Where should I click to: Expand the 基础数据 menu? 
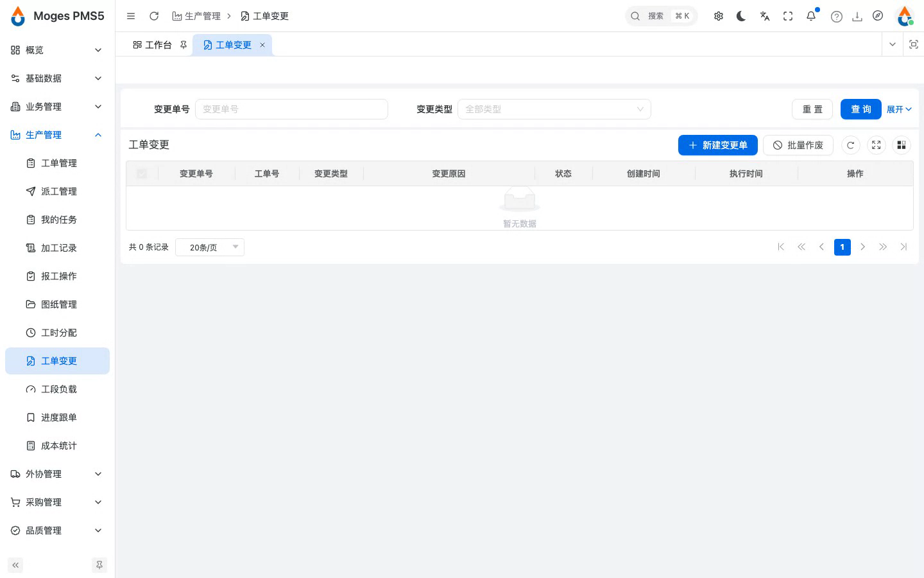coord(57,78)
